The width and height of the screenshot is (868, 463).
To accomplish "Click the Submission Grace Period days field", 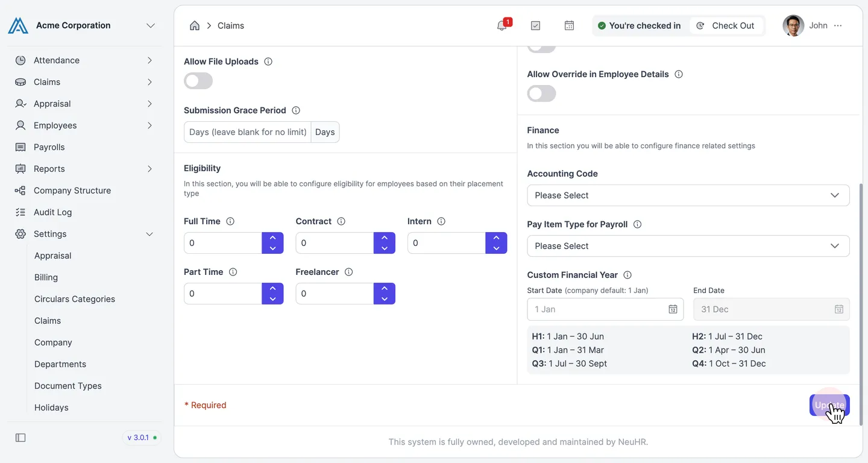I will click(248, 132).
